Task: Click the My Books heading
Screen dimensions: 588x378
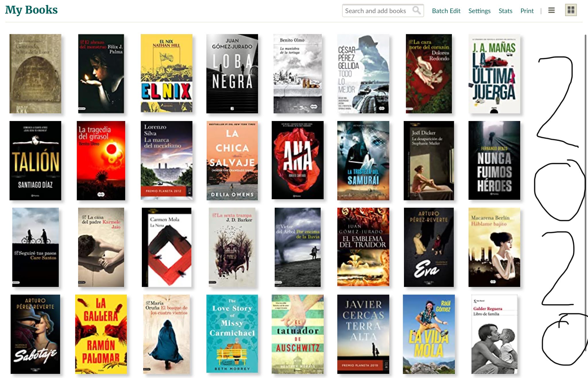Action: click(31, 10)
